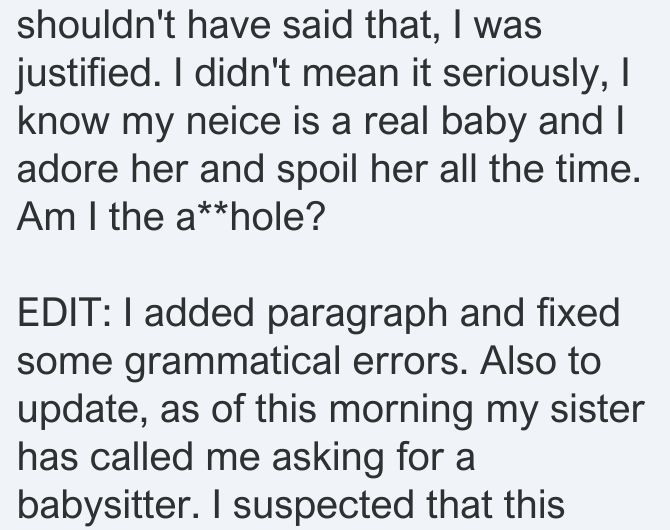This screenshot has width=670, height=530.
Task: Click the word "spoil"
Action: (x=317, y=171)
